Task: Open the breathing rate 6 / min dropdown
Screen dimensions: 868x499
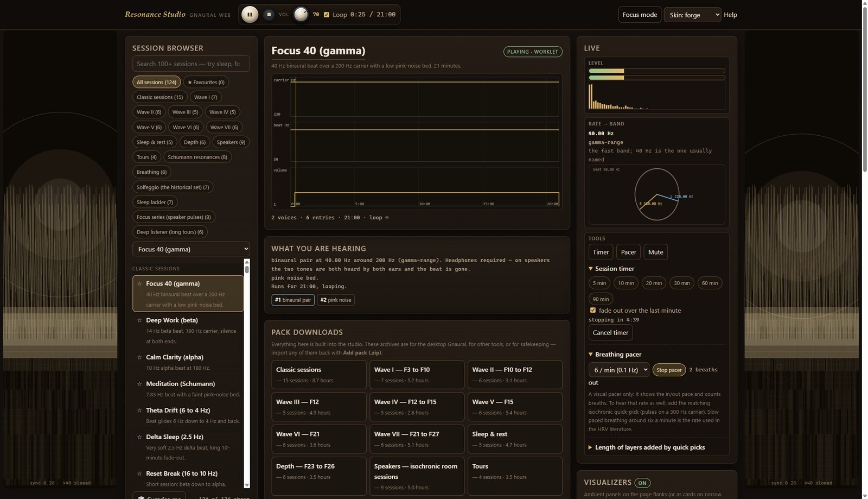Action: coord(618,370)
